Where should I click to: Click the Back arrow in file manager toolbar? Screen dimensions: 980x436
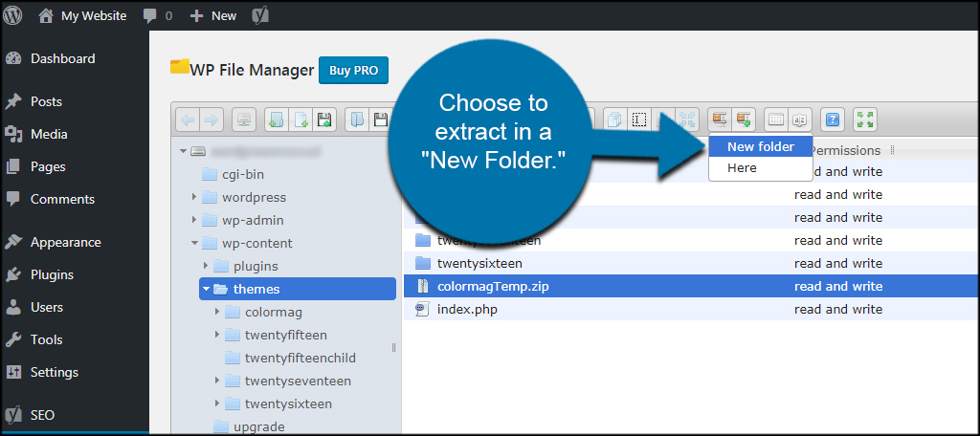click(189, 120)
